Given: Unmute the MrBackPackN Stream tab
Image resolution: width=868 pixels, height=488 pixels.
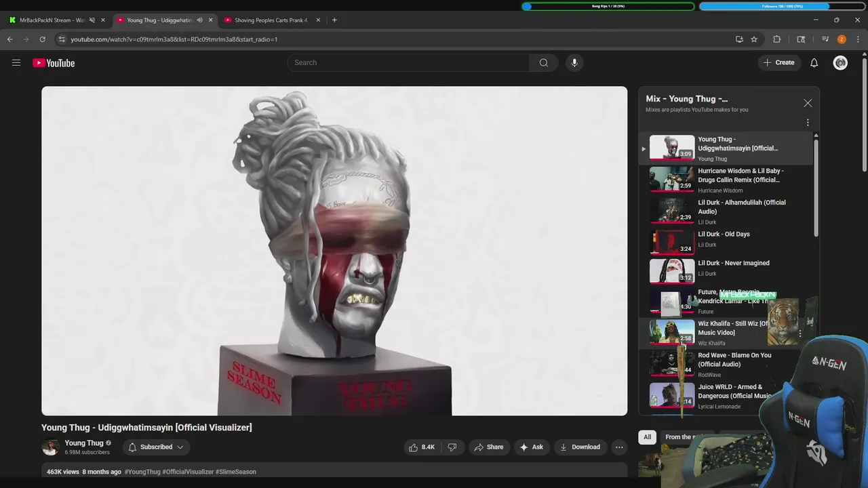Looking at the screenshot, I should point(92,20).
